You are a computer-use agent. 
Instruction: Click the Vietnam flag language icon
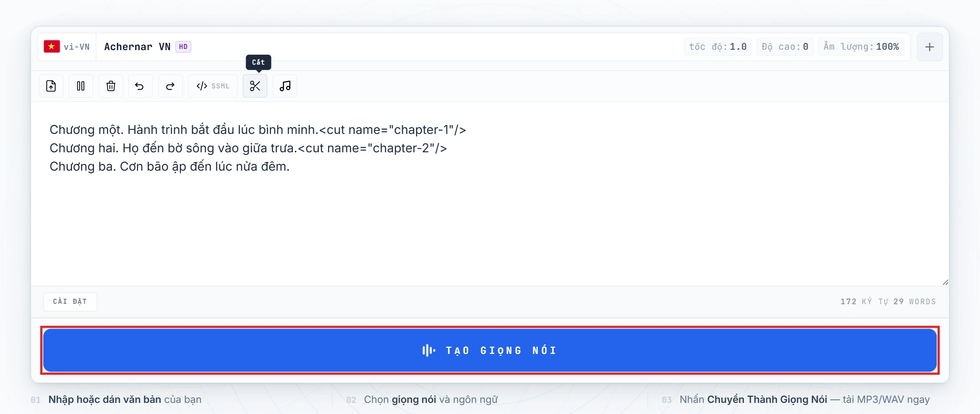52,46
